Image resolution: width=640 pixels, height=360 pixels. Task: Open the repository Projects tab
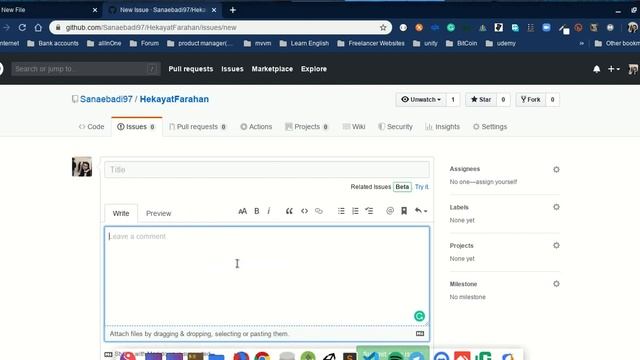307,127
